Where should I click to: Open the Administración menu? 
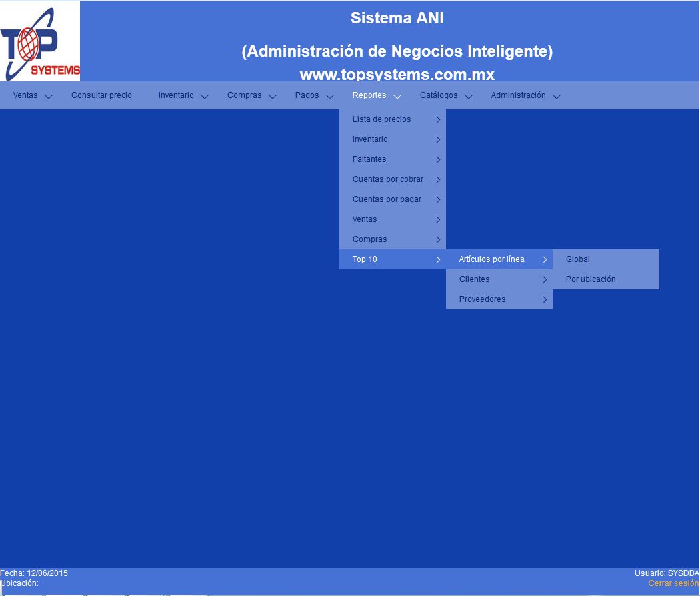[x=525, y=95]
